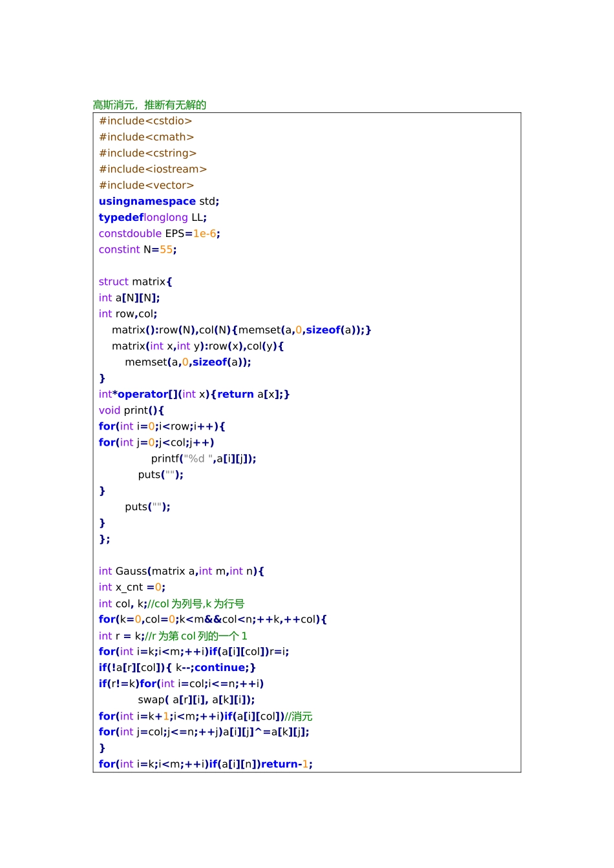Click the line constdouble EPS=1e-6;

pyautogui.click(x=160, y=234)
